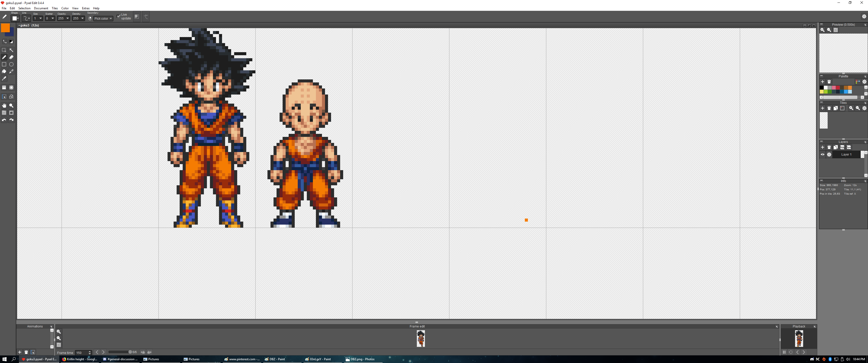This screenshot has height=363, width=868.
Task: Toggle the tile grid display
Action: pyautogui.click(x=11, y=113)
